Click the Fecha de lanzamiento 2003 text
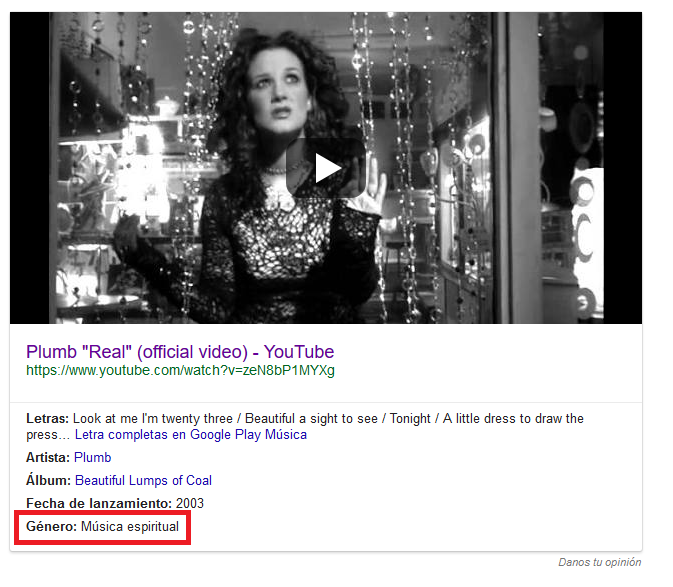The height and width of the screenshot is (587, 673). [x=115, y=503]
